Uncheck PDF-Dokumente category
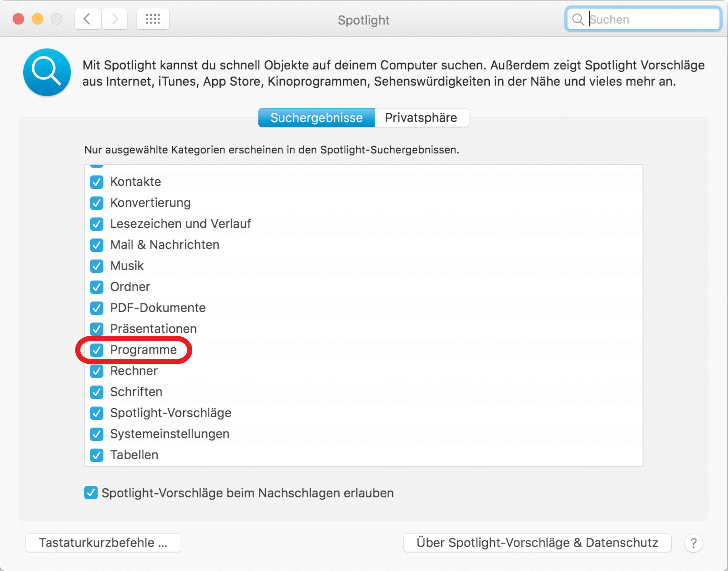This screenshot has height=571, width=728. tap(97, 308)
